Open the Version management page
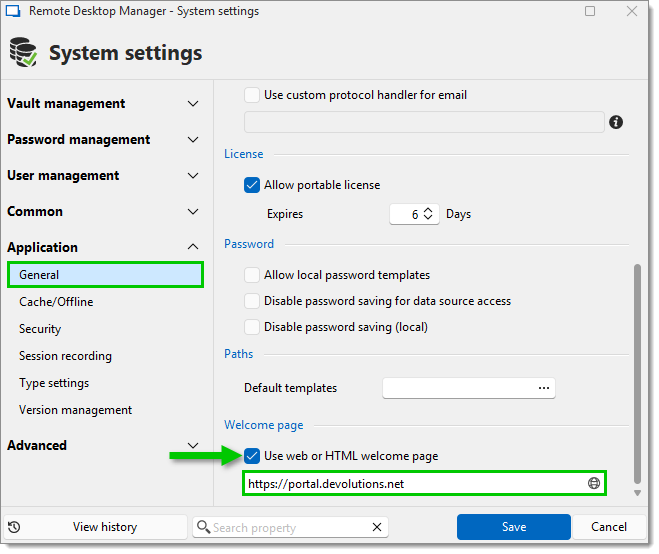The height and width of the screenshot is (554, 659). 75,410
